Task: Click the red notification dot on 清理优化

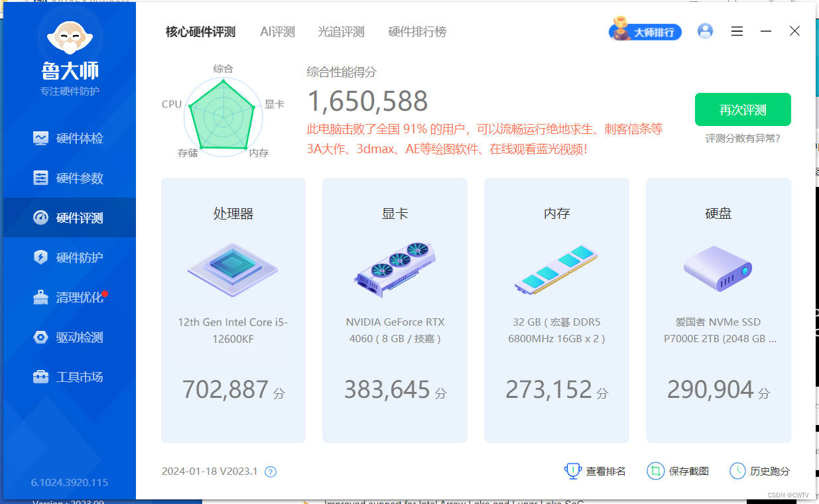Action: click(x=105, y=293)
